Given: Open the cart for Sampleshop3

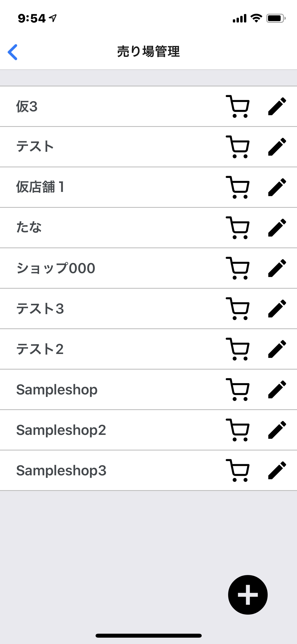Looking at the screenshot, I should tap(238, 470).
